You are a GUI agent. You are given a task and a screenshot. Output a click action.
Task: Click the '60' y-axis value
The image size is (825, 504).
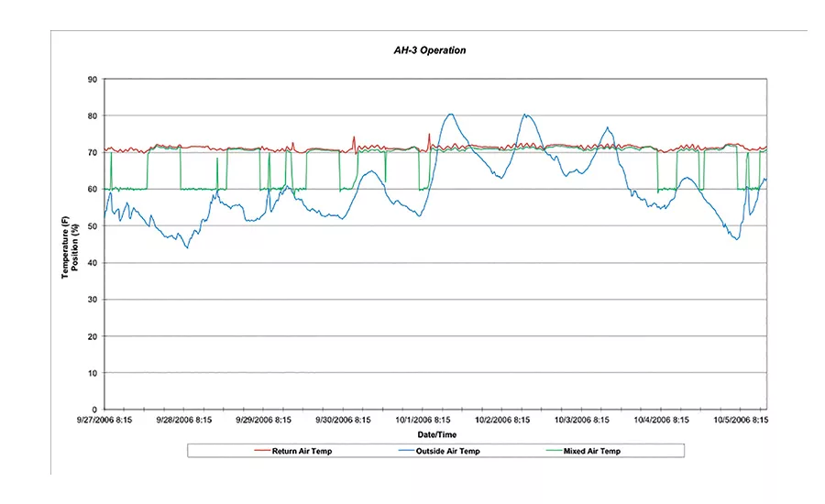click(93, 190)
